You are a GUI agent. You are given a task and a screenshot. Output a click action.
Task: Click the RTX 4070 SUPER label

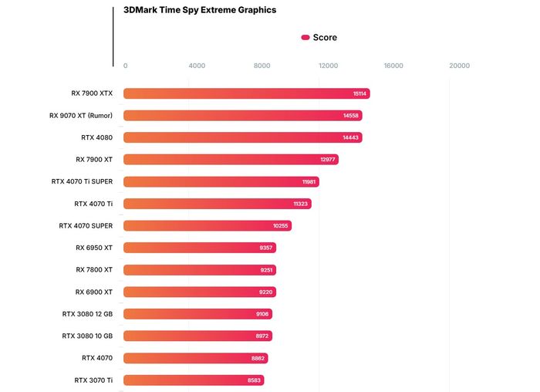pos(86,225)
